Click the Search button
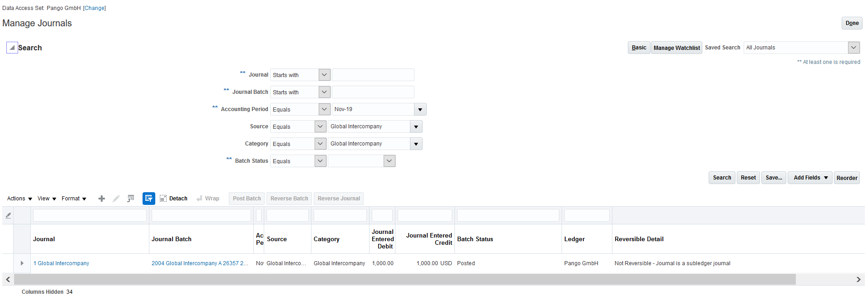The width and height of the screenshot is (868, 301). (721, 178)
